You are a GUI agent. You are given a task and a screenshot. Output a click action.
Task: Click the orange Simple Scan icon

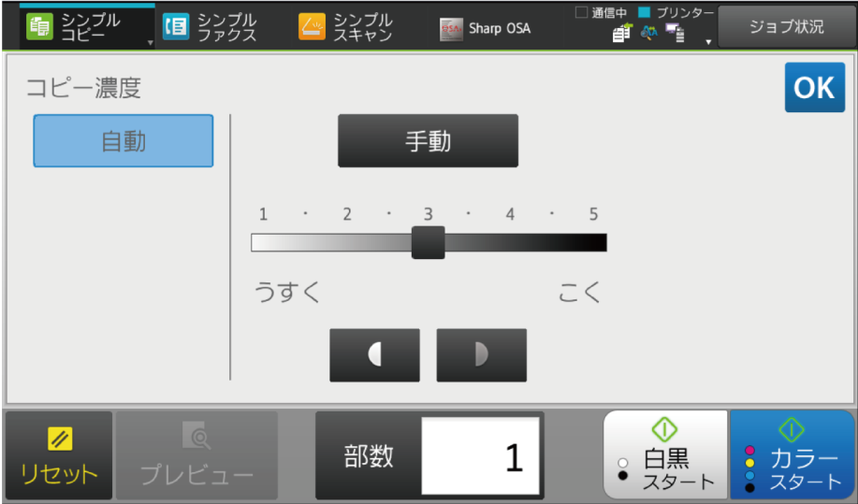(x=312, y=27)
